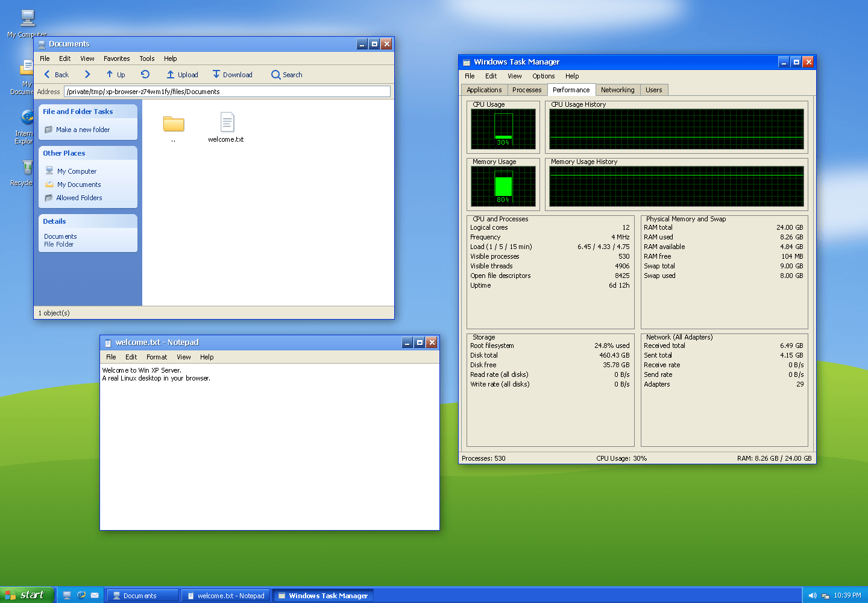
Task: Open View menu in Notepad
Action: (184, 357)
